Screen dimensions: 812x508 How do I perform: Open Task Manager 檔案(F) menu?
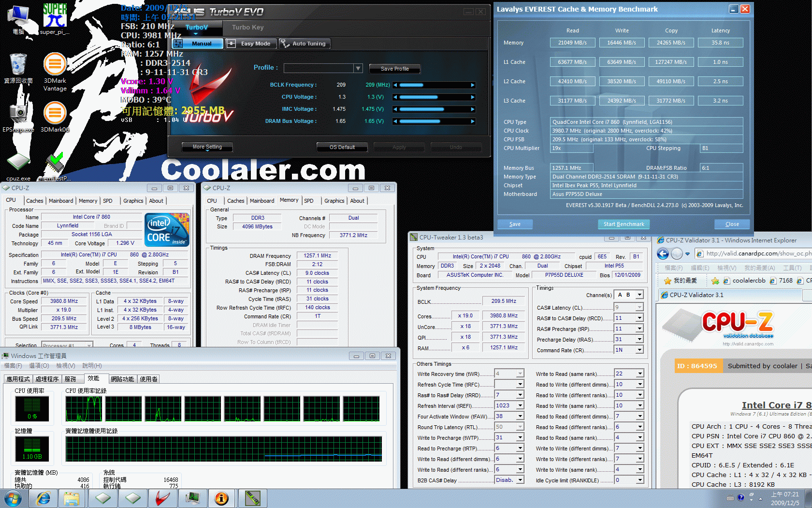click(x=13, y=366)
